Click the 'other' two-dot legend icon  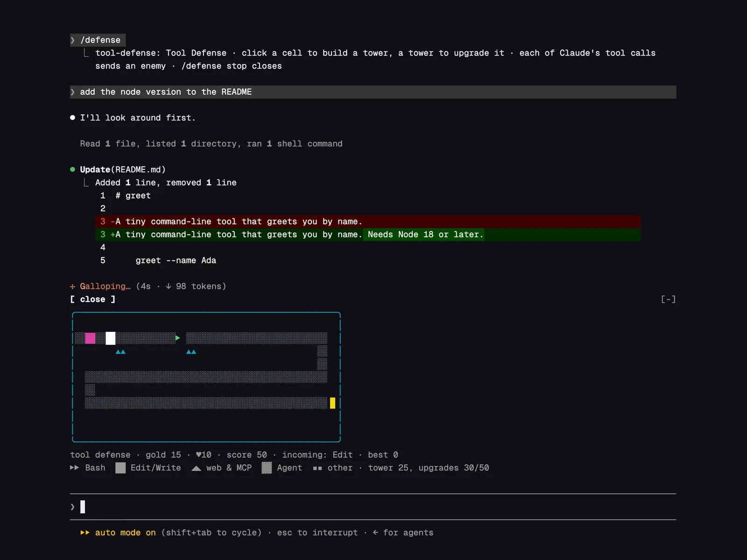point(317,468)
